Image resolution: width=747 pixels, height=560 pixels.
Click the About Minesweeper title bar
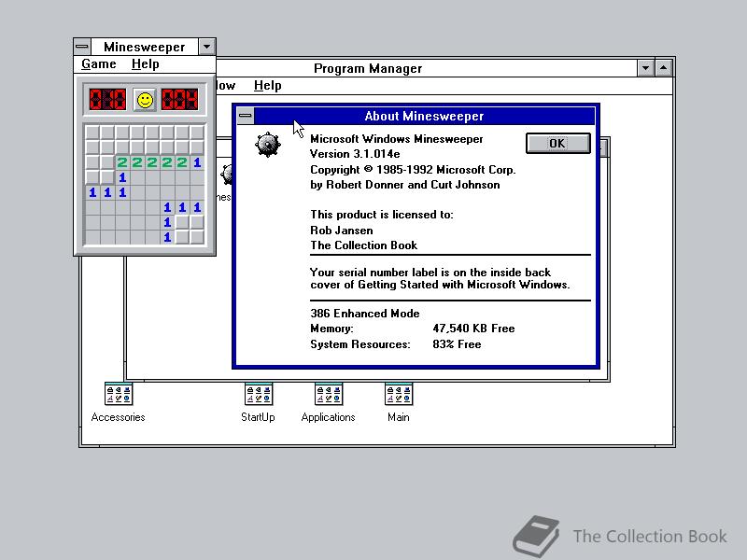(x=424, y=116)
